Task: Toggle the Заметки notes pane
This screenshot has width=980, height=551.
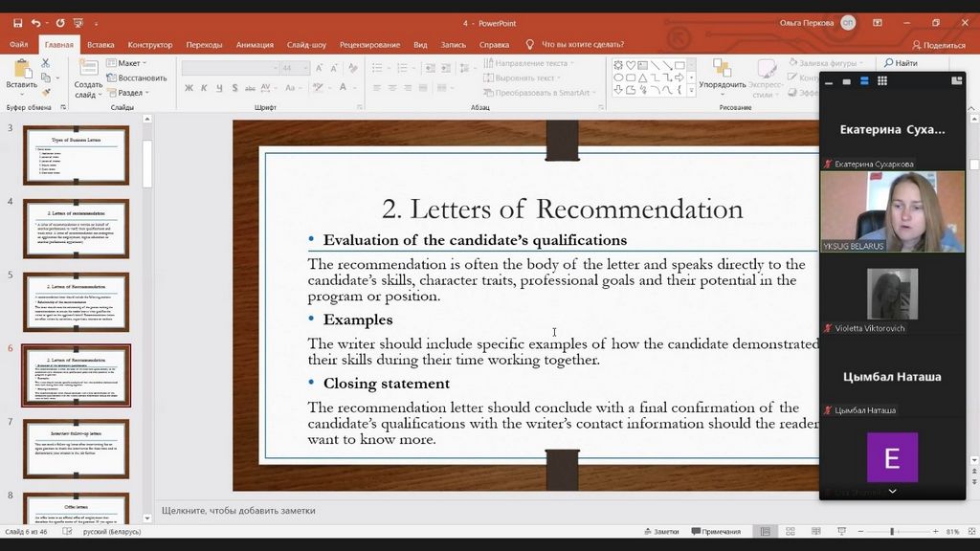Action: (x=661, y=532)
